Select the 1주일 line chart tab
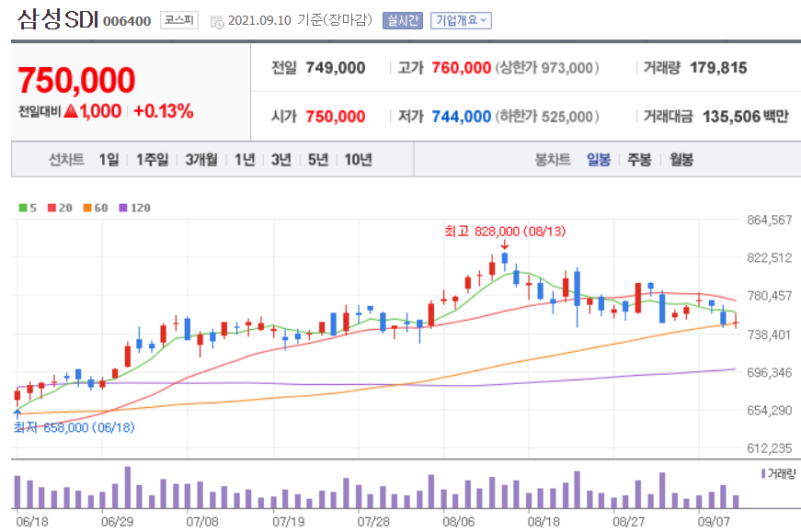The width and height of the screenshot is (801, 532). click(x=153, y=160)
